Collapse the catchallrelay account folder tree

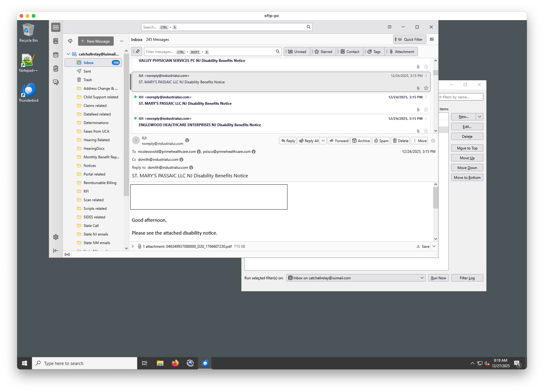(x=68, y=54)
